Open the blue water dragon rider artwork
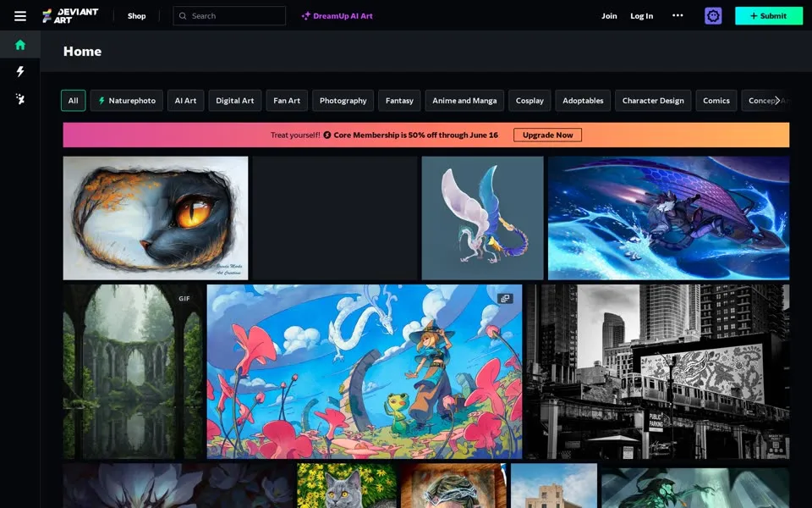The height and width of the screenshot is (508, 812). point(668,218)
